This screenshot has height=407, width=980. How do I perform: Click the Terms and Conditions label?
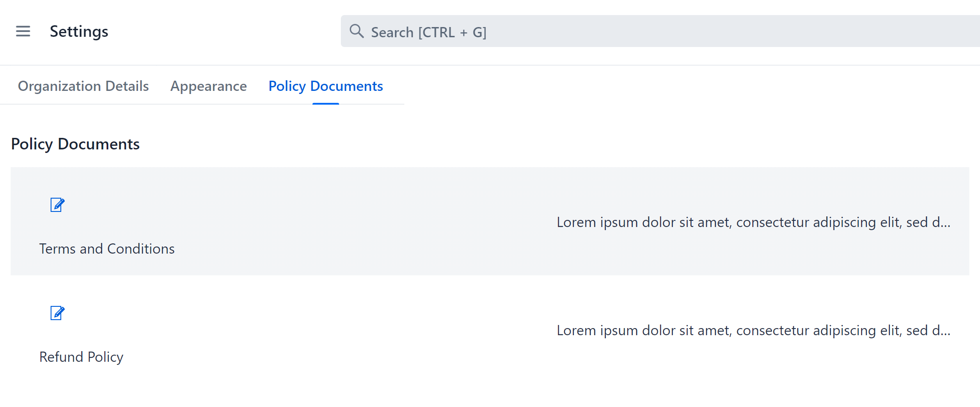point(107,248)
